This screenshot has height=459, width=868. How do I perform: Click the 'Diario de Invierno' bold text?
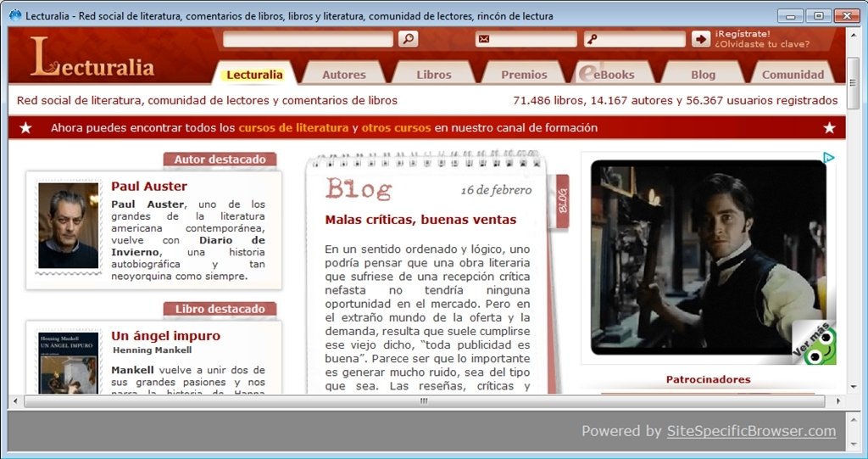(188, 246)
